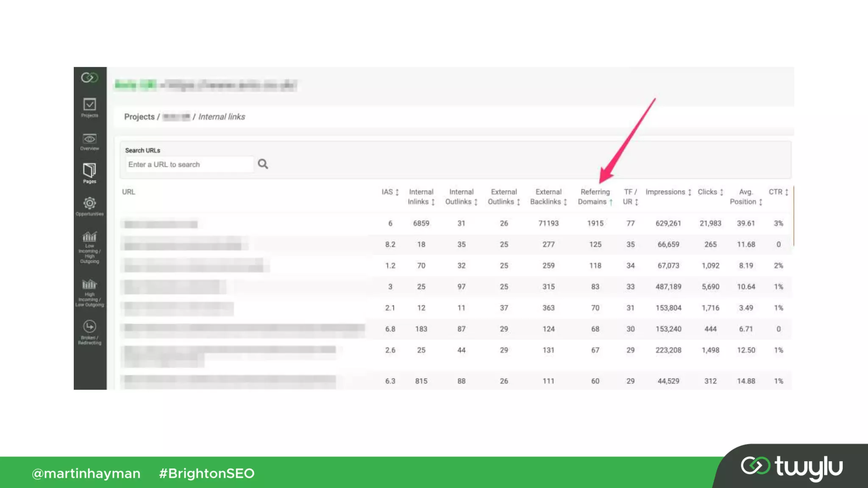Click the Twylu logo in sidebar
This screenshot has height=488, width=868.
[89, 78]
